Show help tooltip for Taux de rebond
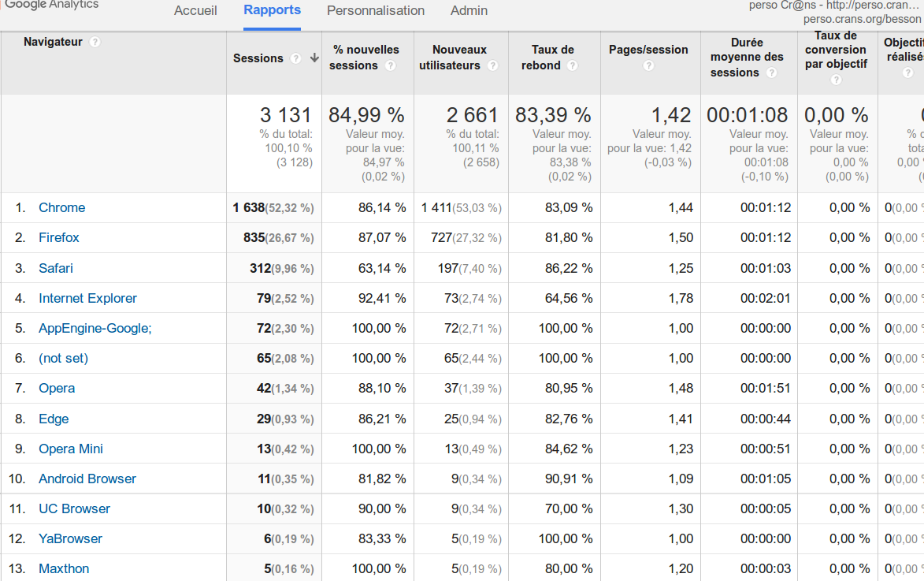Screen dimensions: 924x581 pyautogui.click(x=573, y=65)
